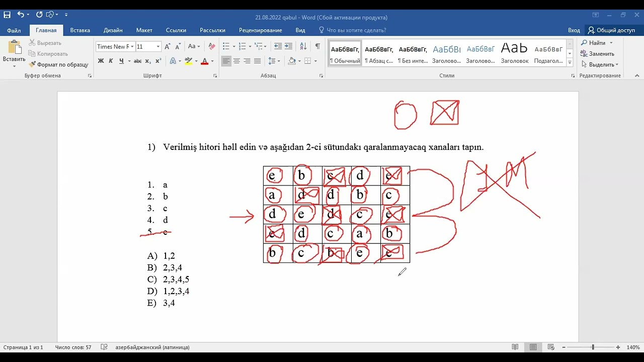Image resolution: width=644 pixels, height=362 pixels.
Task: Click the Вырезать (Cut) button
Action: click(45, 43)
